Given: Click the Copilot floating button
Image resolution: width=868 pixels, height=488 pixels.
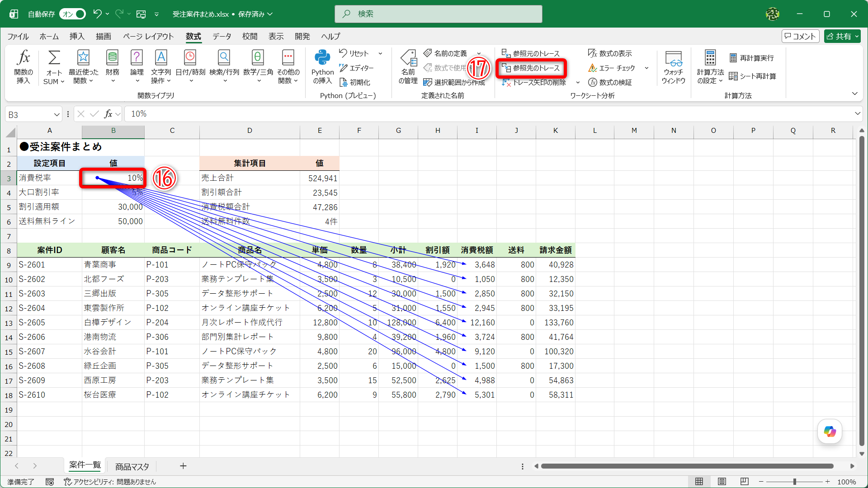Looking at the screenshot, I should (x=830, y=431).
